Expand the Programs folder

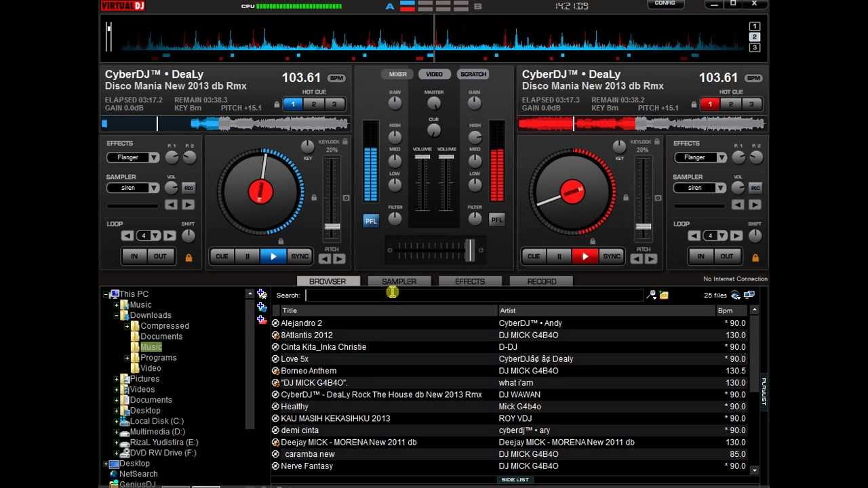pyautogui.click(x=127, y=358)
